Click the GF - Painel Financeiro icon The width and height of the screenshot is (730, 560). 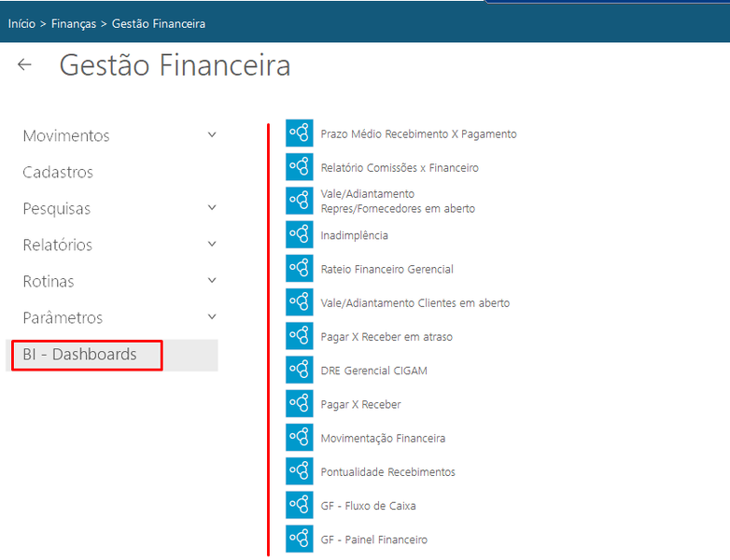point(300,539)
